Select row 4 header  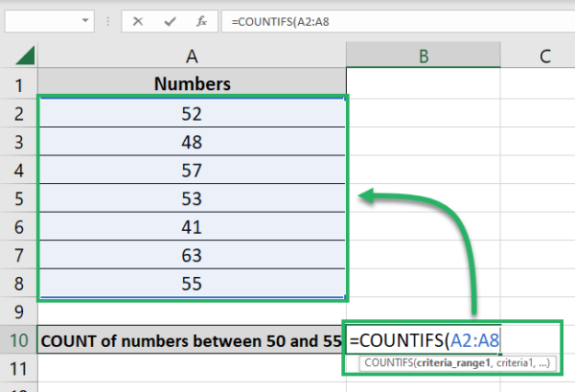19,170
